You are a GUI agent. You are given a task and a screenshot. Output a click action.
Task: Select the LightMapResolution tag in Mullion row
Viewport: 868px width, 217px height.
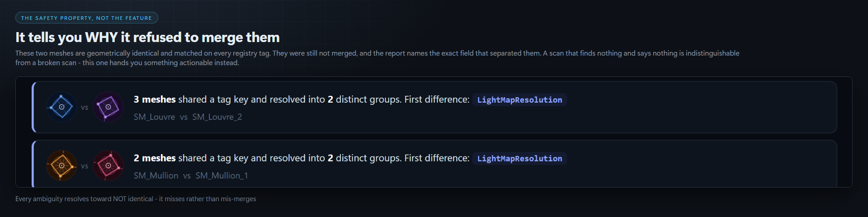520,159
